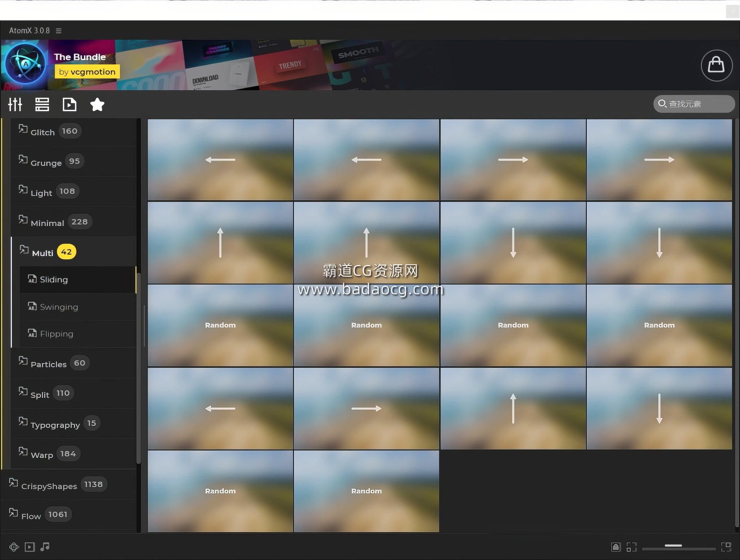This screenshot has width=740, height=560.
Task: Expand the Typography category
Action: point(73,423)
